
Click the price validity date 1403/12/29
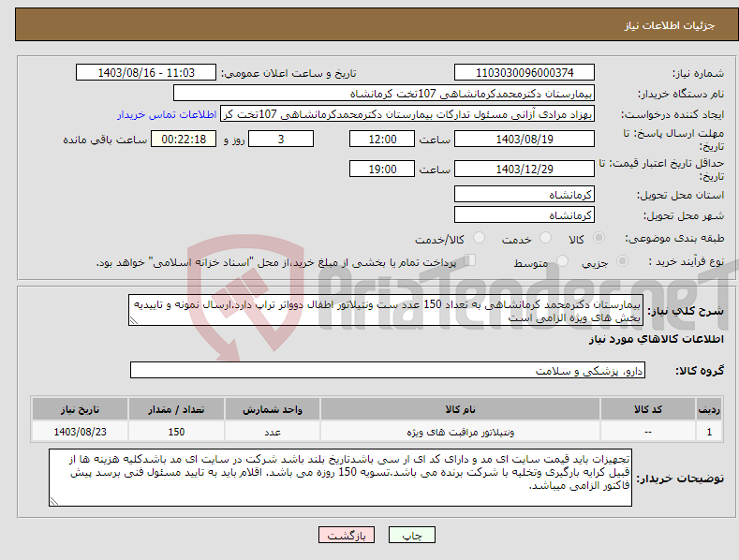click(x=525, y=169)
